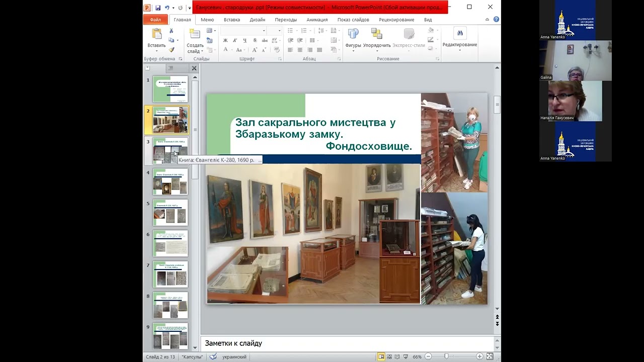Decrease the font size

pos(265,50)
